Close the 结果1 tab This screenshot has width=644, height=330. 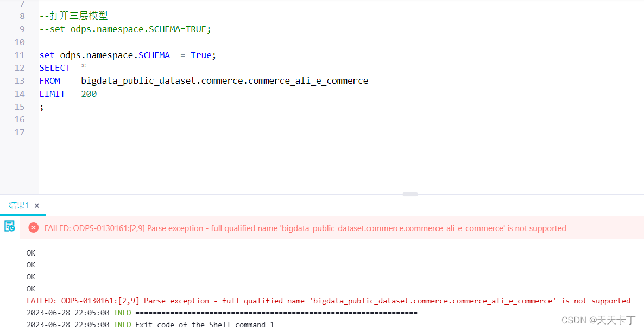37,206
